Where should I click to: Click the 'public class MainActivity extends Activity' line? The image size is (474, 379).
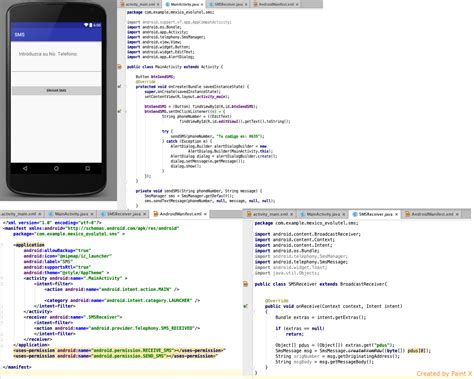175,67
